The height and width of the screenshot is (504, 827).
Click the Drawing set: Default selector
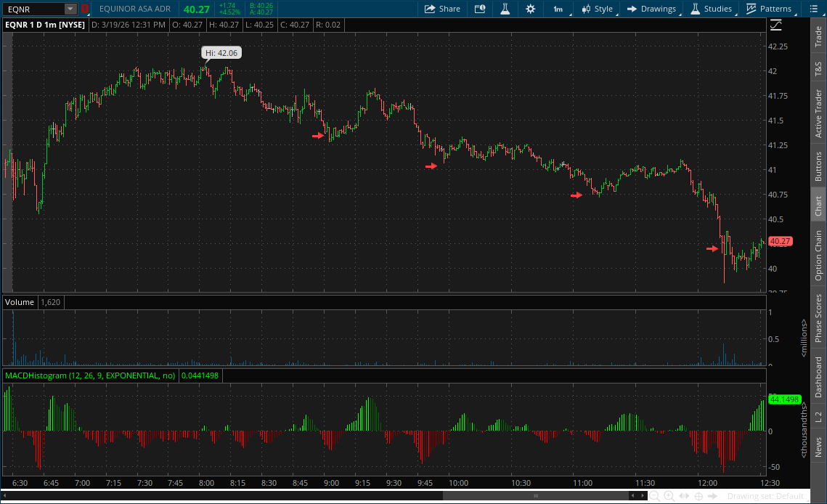coord(765,496)
